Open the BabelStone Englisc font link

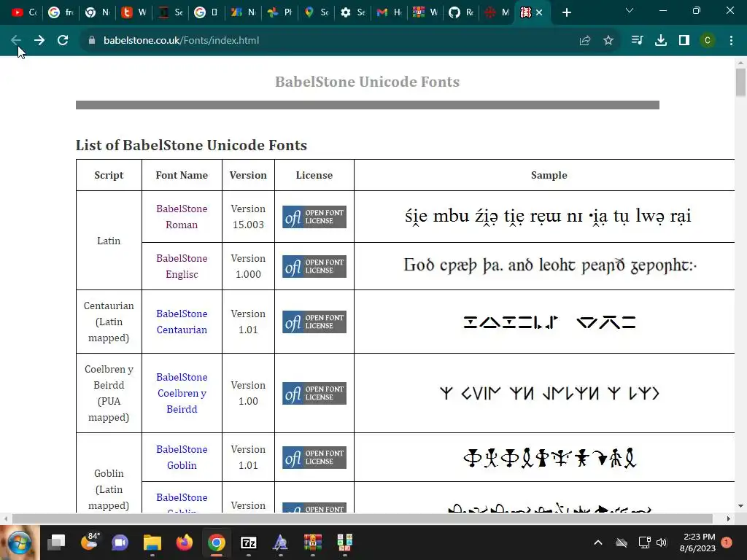click(x=182, y=266)
